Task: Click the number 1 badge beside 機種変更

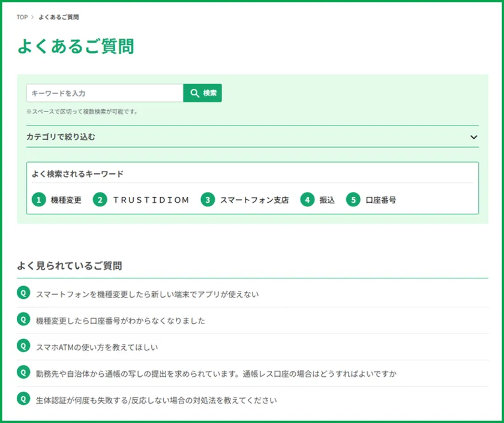Action: pyautogui.click(x=39, y=200)
